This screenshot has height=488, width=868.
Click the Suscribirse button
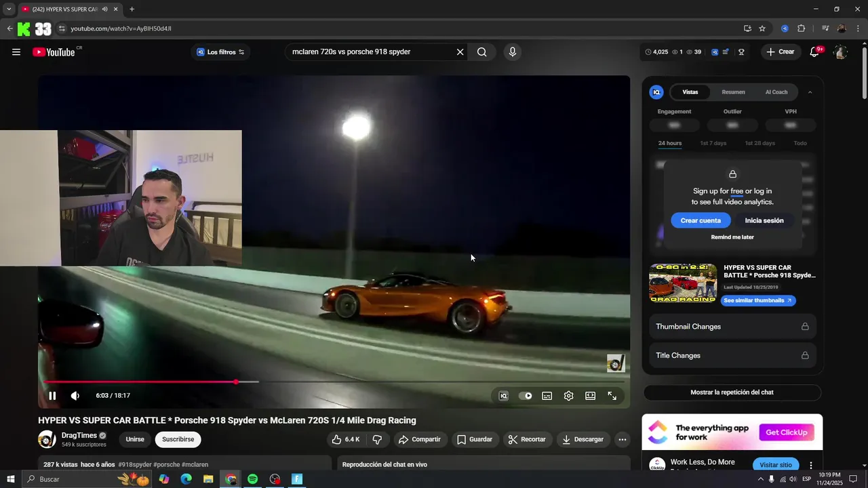(x=178, y=439)
